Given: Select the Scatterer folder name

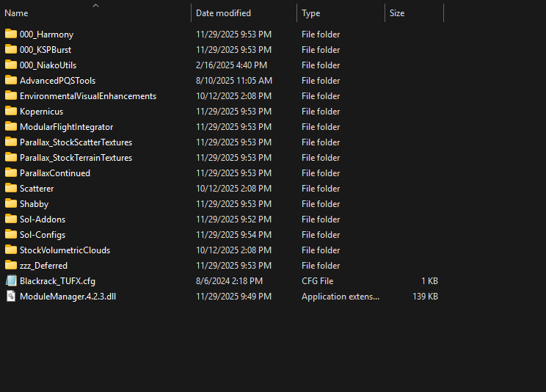Looking at the screenshot, I should [37, 189].
